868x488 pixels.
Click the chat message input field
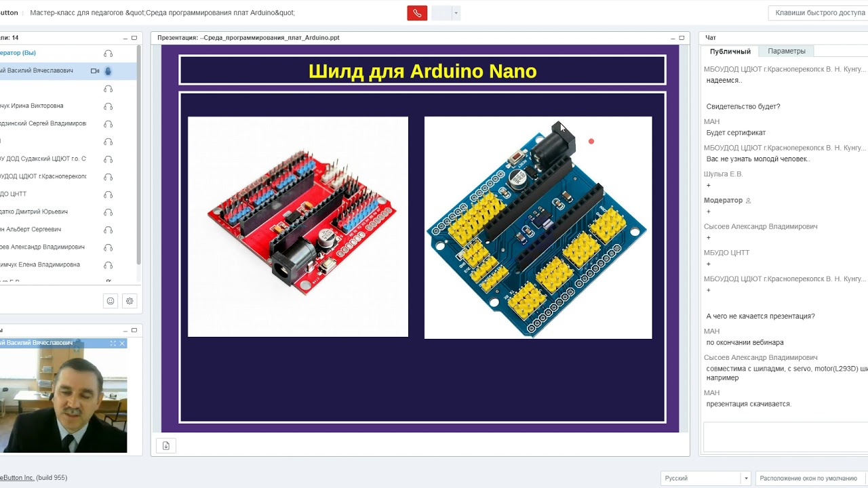[x=785, y=436]
